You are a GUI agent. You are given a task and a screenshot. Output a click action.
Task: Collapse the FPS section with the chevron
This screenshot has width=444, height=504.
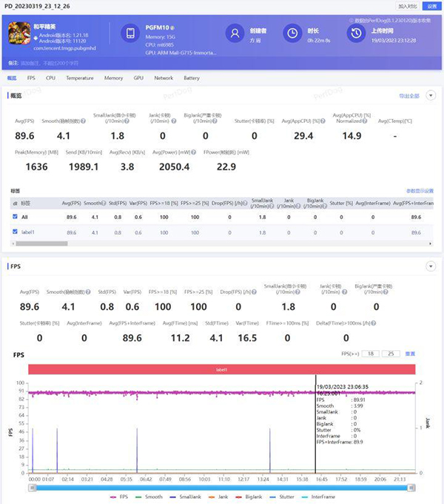[430, 266]
